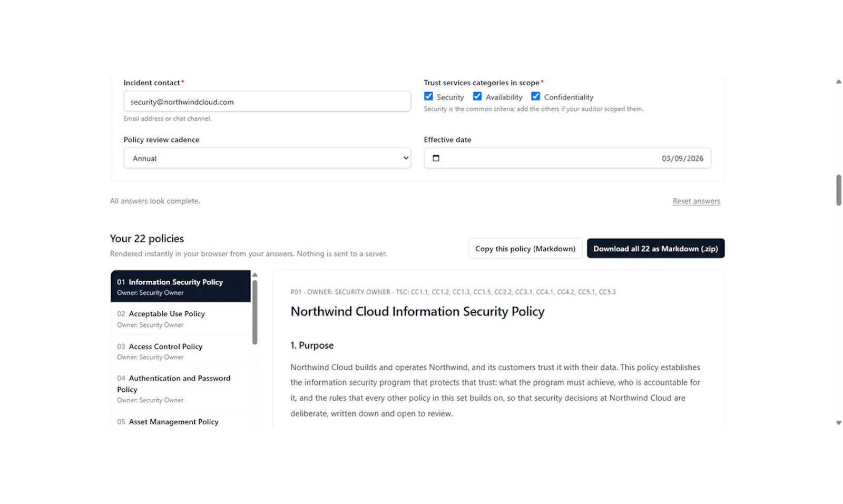
Task: Toggle the Availability checkbox
Action: tap(477, 96)
